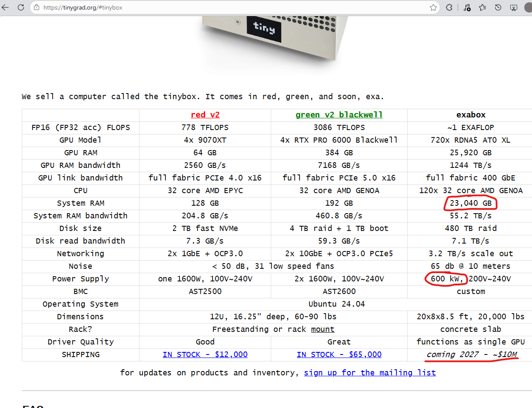The image size is (532, 408).
Task: Click IN STOCK - $65,000 link
Action: 339,354
